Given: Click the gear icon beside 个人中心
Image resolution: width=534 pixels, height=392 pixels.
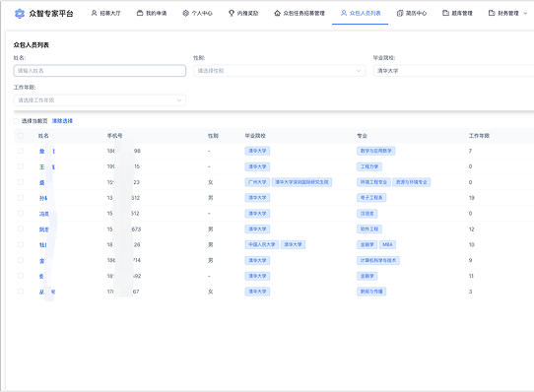Looking at the screenshot, I should (185, 13).
